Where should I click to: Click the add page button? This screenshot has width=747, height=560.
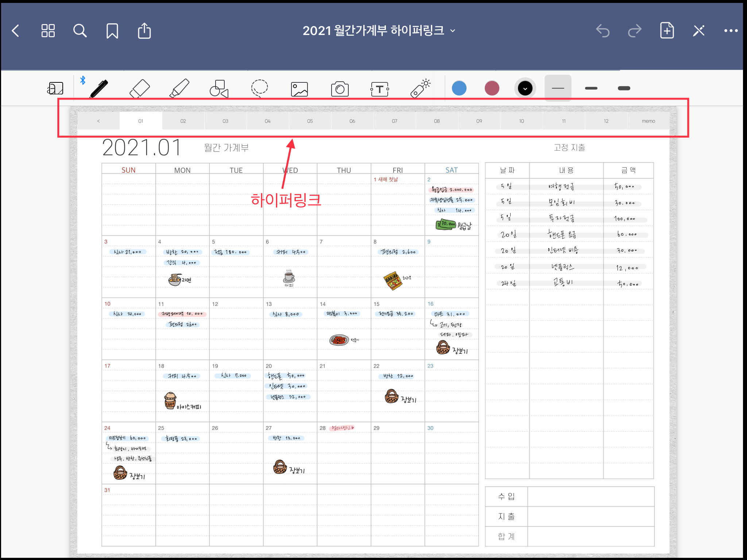pyautogui.click(x=667, y=31)
